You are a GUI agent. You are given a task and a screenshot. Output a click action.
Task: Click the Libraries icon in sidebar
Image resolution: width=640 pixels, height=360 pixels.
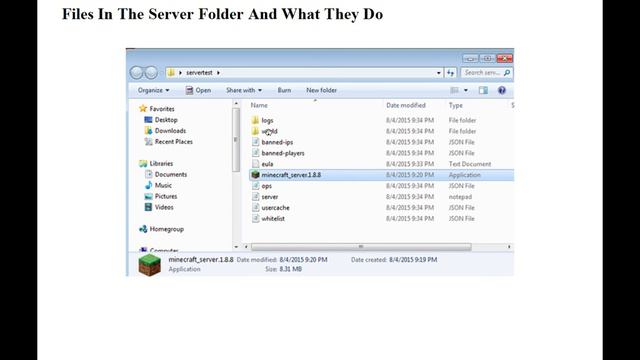[143, 163]
